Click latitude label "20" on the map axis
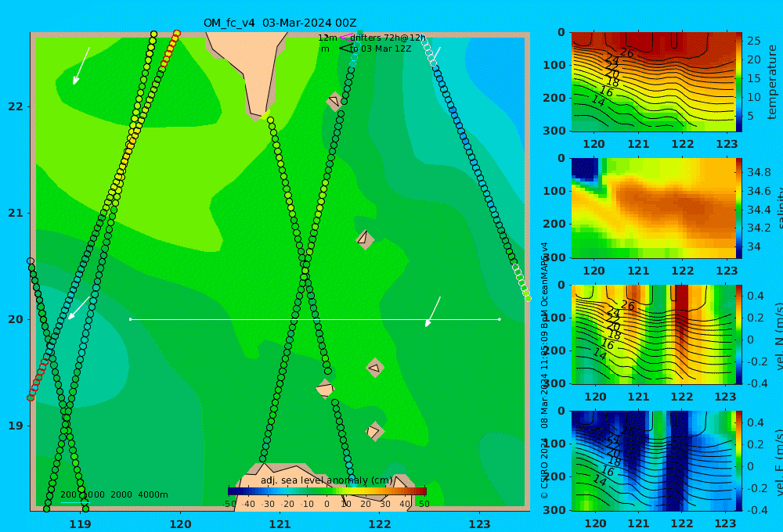Screen dimensions: 783x532 pos(16,319)
